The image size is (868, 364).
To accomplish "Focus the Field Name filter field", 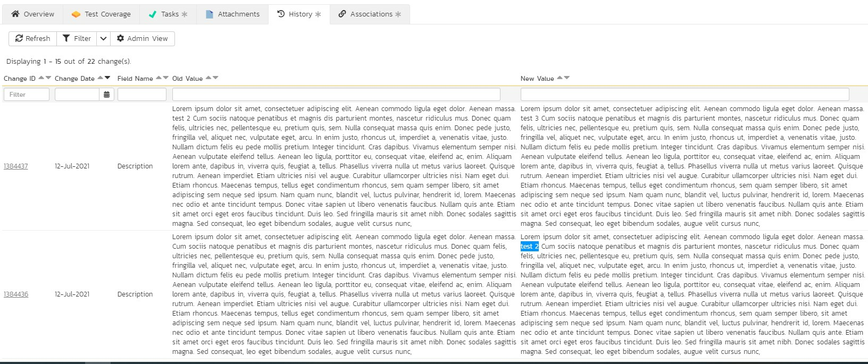I will coord(142,95).
